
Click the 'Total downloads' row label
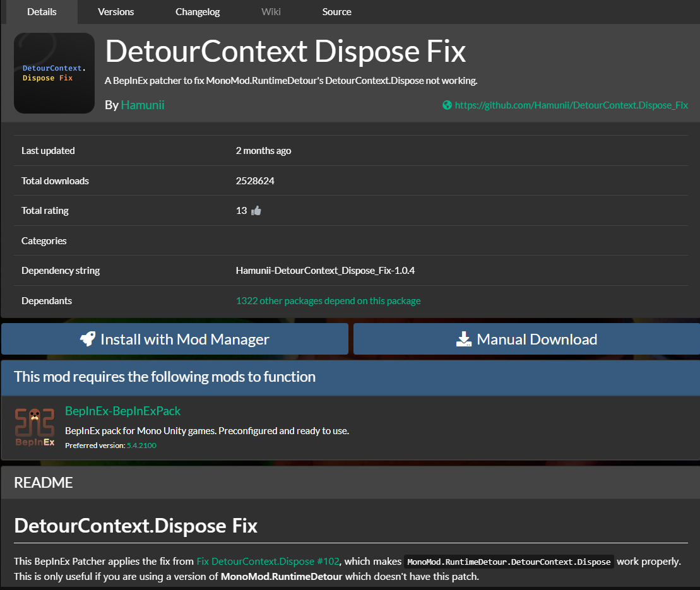tap(55, 180)
